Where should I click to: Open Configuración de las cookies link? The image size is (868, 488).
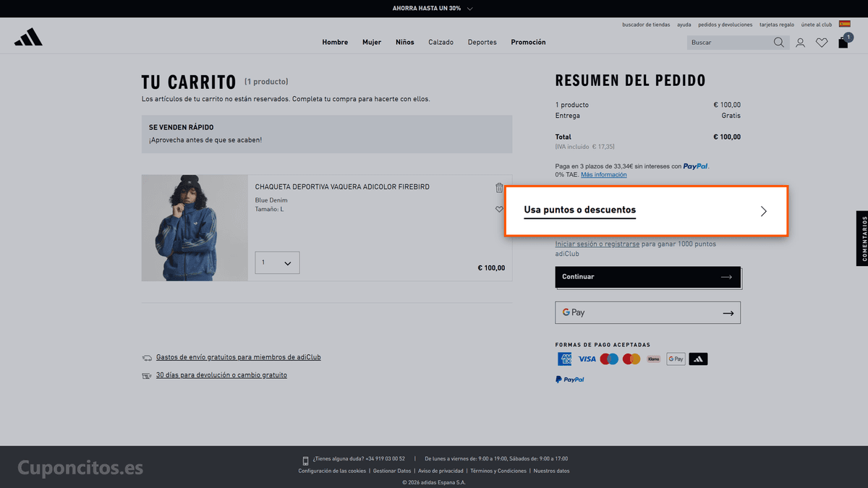click(x=332, y=471)
